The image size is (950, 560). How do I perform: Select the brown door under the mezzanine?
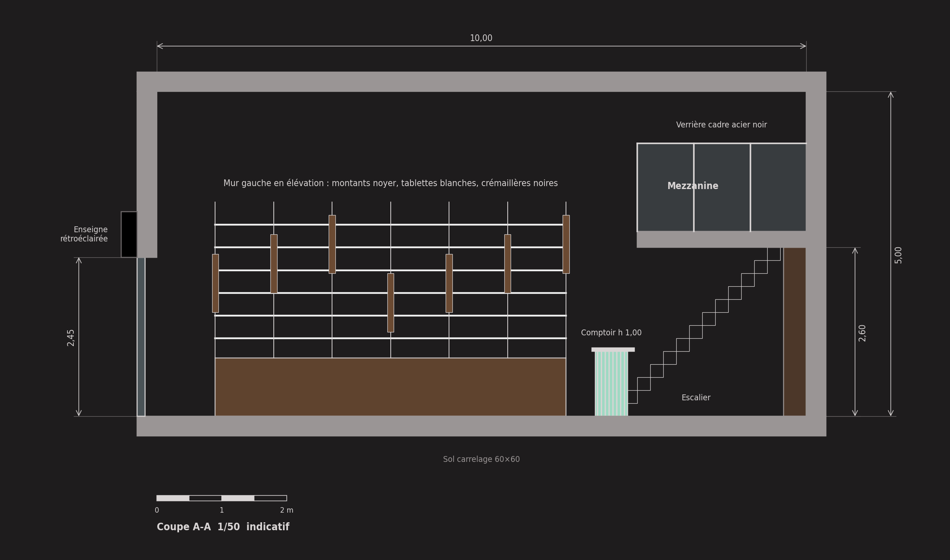pos(794,332)
